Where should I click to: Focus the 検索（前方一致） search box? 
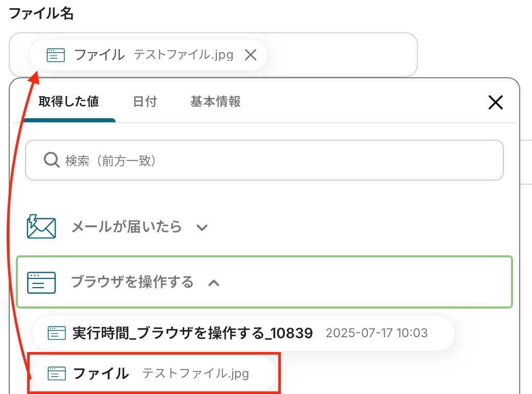point(276,161)
